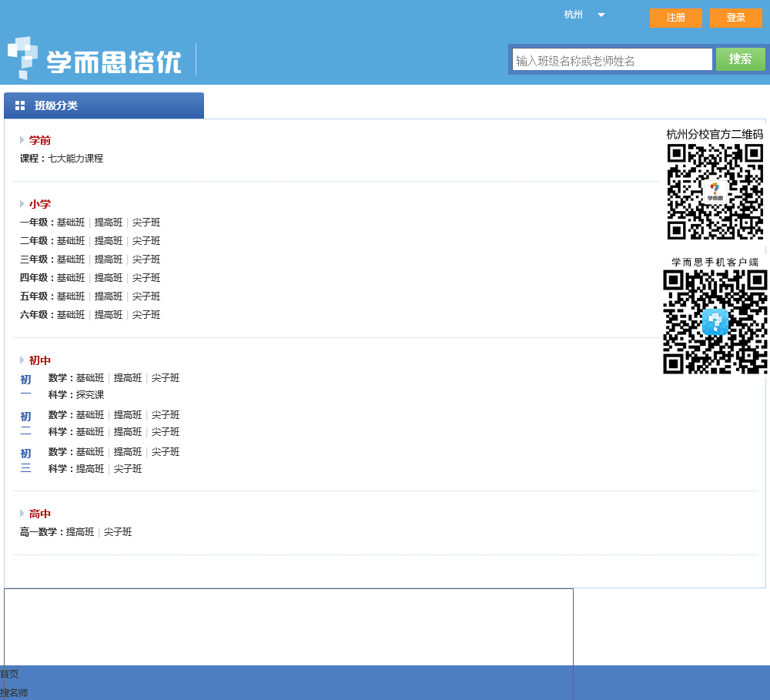Click the 登录 login button
The width and height of the screenshot is (770, 700).
point(735,18)
